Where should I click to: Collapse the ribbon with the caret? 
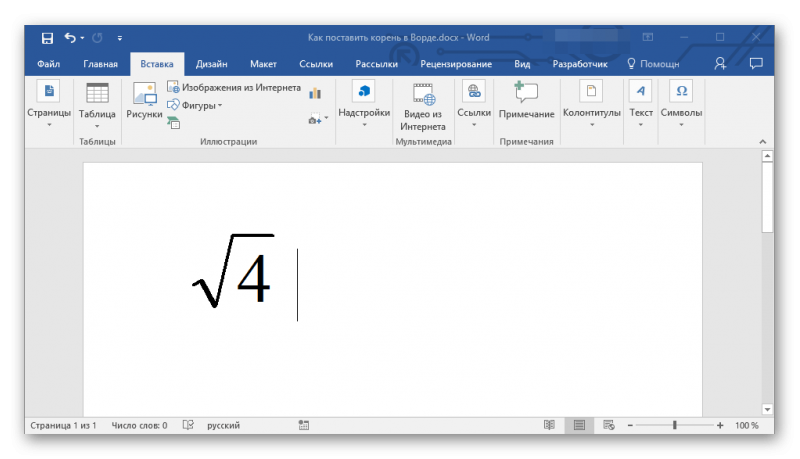pyautogui.click(x=763, y=142)
